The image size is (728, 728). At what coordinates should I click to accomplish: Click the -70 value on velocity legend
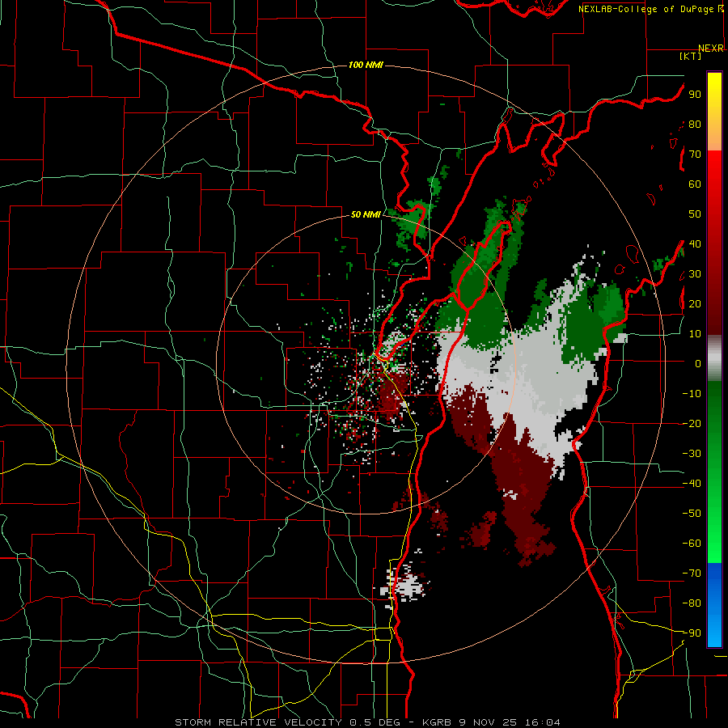pos(692,574)
